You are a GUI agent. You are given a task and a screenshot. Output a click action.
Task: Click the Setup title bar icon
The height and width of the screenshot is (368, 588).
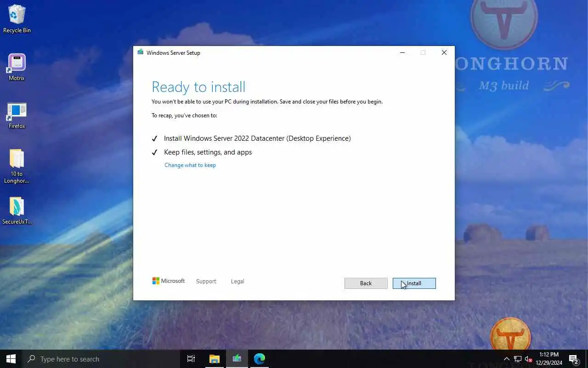[141, 52]
